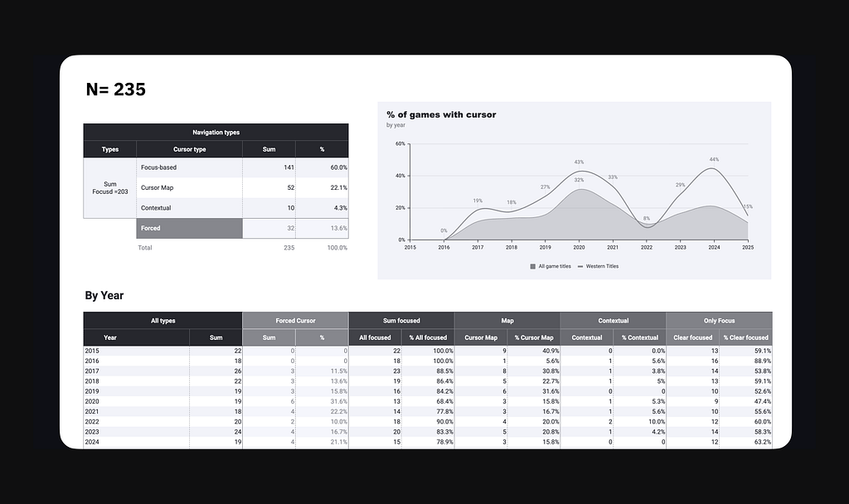This screenshot has height=504, width=849.
Task: Click 2022 on the chart's x-axis
Action: tap(647, 247)
